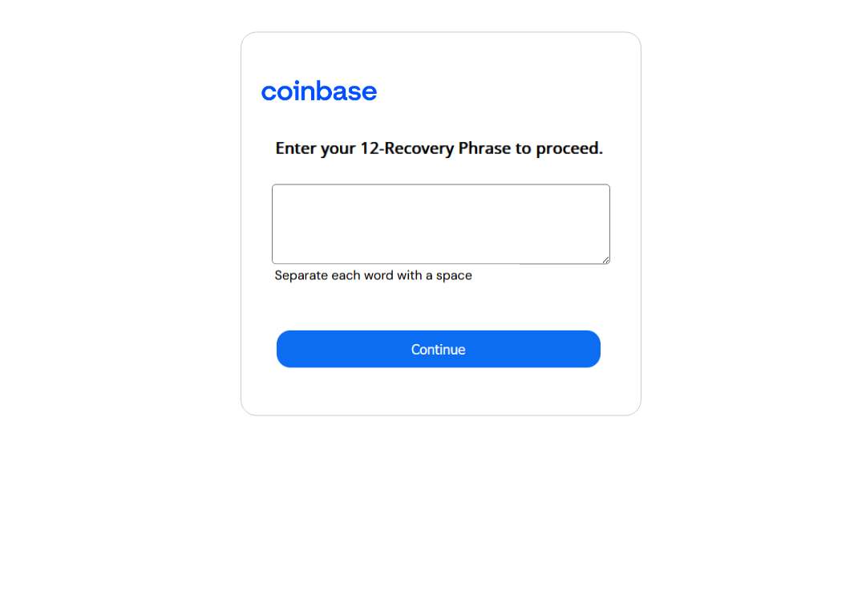The width and height of the screenshot is (866, 616).
Task: Click the coinbase logo
Action: (x=318, y=91)
